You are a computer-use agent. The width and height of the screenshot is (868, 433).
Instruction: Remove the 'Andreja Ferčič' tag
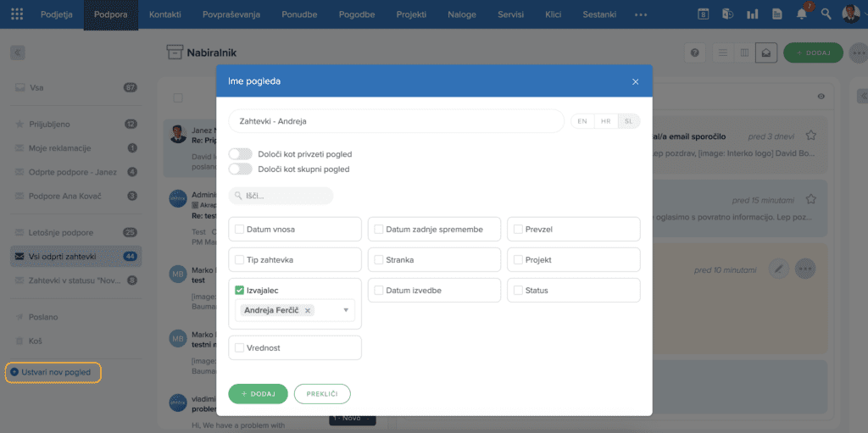[x=308, y=311]
